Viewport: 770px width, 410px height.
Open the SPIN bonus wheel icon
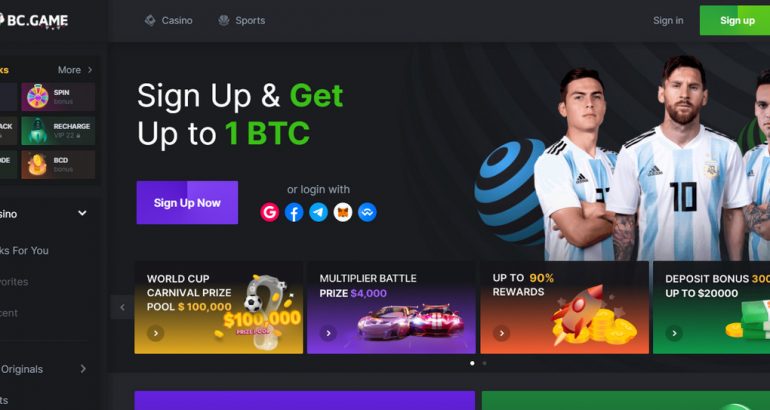coord(38,96)
